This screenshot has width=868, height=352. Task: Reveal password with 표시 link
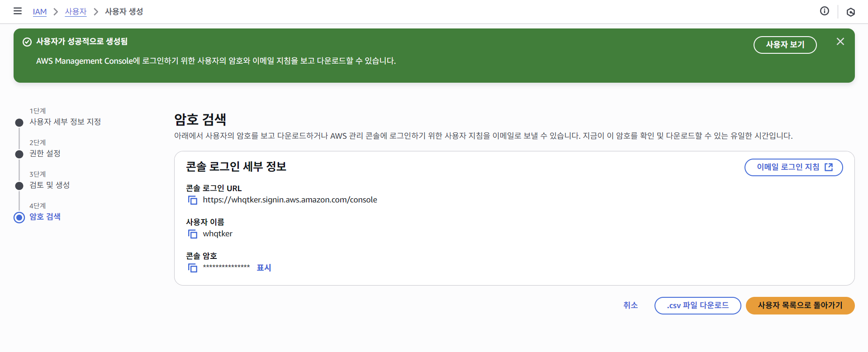264,268
